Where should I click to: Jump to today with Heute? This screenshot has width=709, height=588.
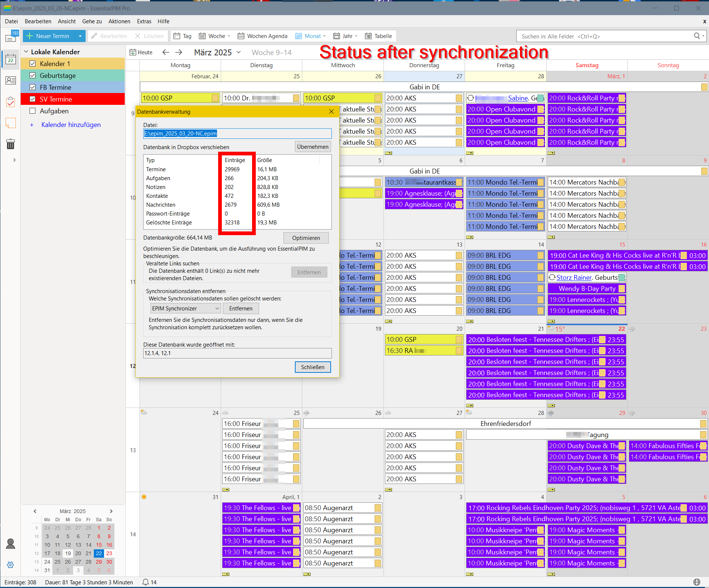point(141,52)
